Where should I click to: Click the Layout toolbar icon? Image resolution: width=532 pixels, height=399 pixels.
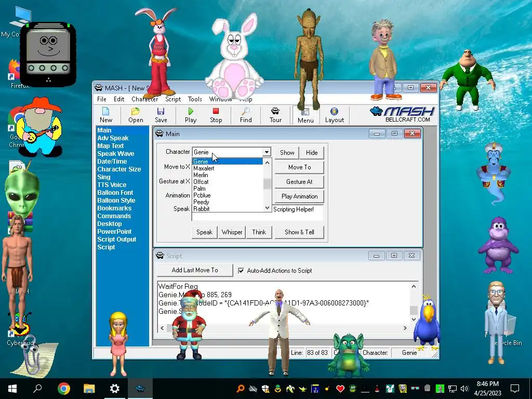334,115
